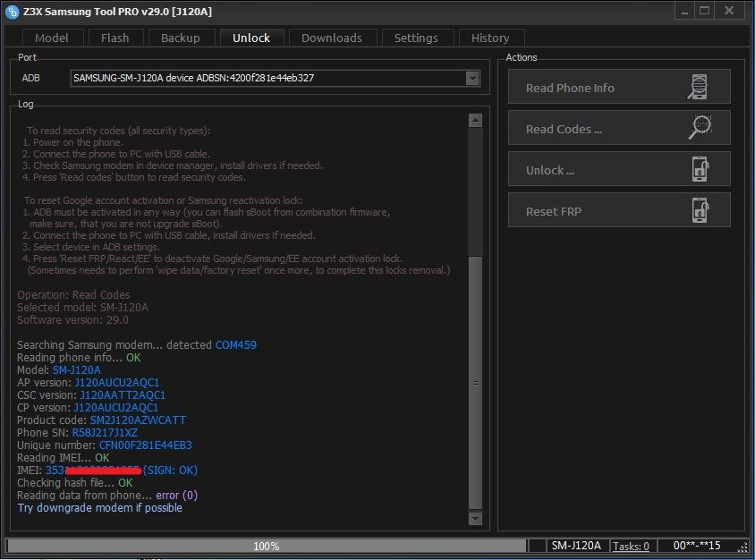
Task: Minimize the Z3X Samsung Tool window
Action: pyautogui.click(x=684, y=11)
